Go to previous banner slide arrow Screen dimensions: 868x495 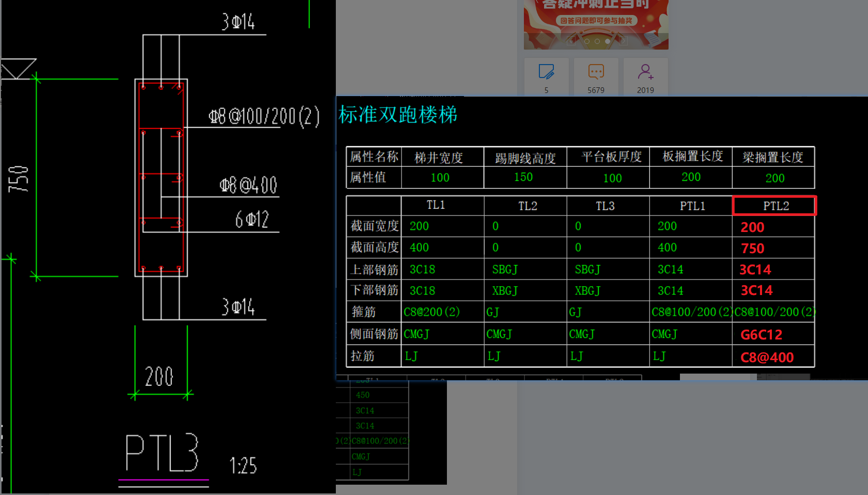pyautogui.click(x=571, y=41)
